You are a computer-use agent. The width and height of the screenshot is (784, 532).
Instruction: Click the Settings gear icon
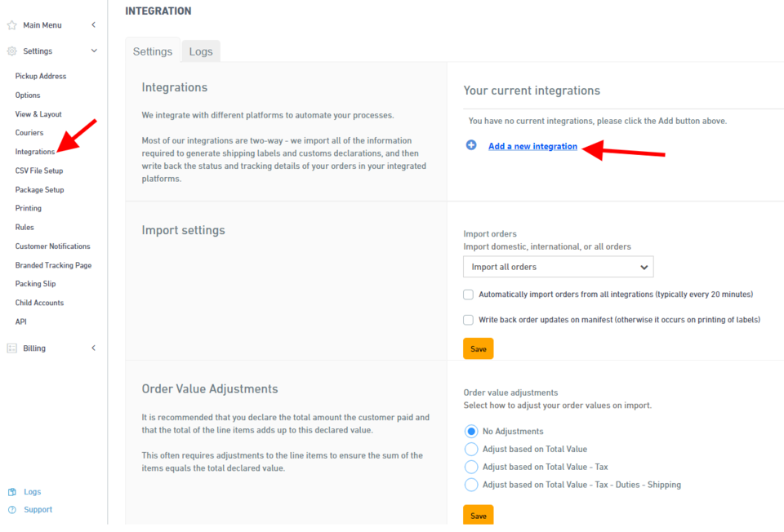click(x=11, y=51)
